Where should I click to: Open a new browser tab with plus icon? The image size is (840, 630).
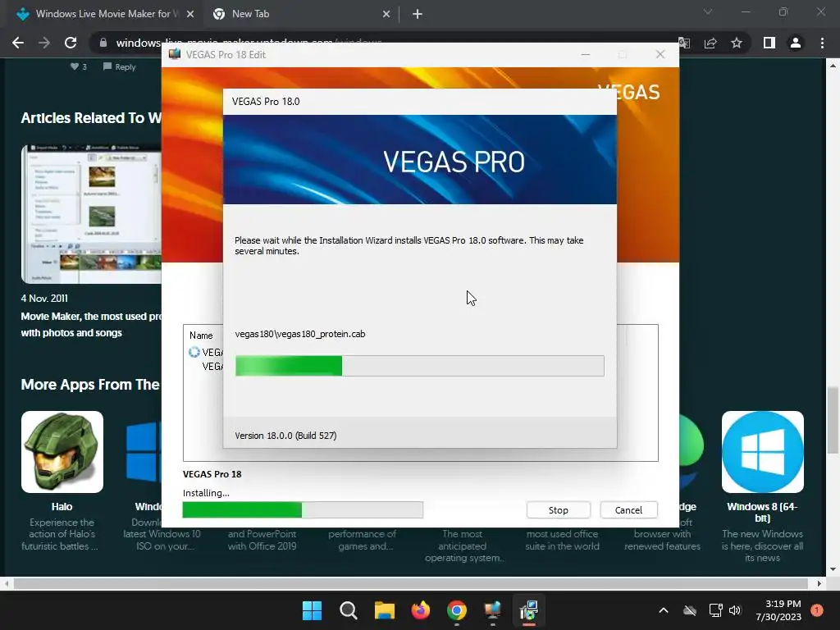pos(418,15)
